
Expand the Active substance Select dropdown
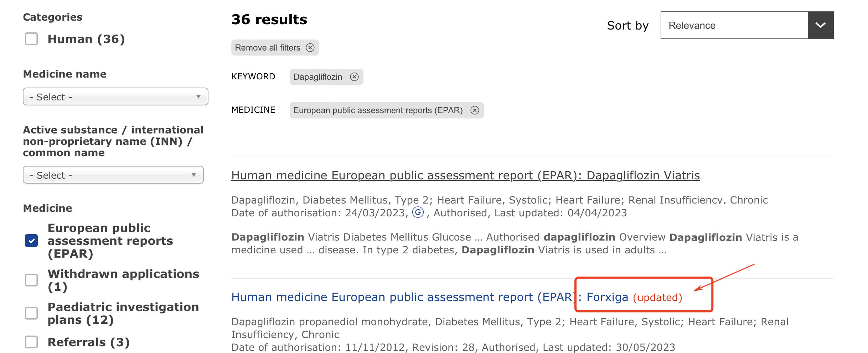click(x=113, y=175)
